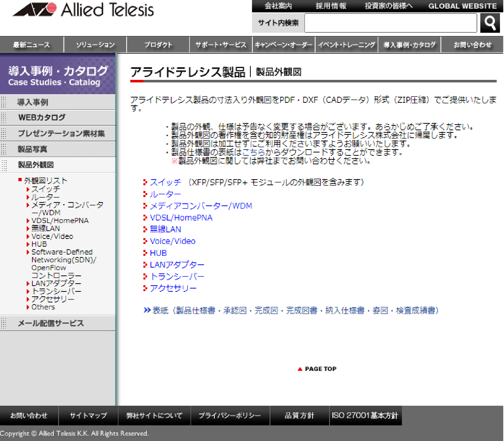The width and height of the screenshot is (504, 441).
Task: Open お問い合わせ navigation tab
Action: (472, 45)
